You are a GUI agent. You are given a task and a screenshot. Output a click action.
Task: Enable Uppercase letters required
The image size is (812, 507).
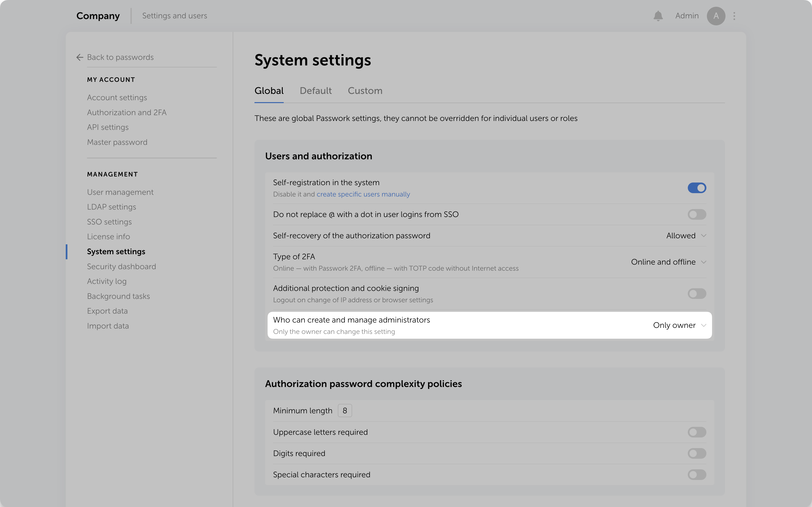tap(697, 432)
